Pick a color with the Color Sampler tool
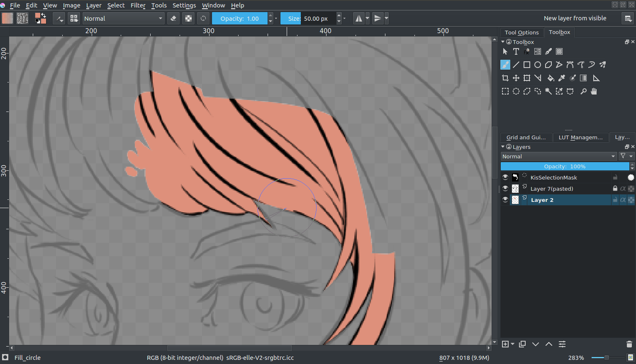Screen dimensions: 636x364 [561, 78]
